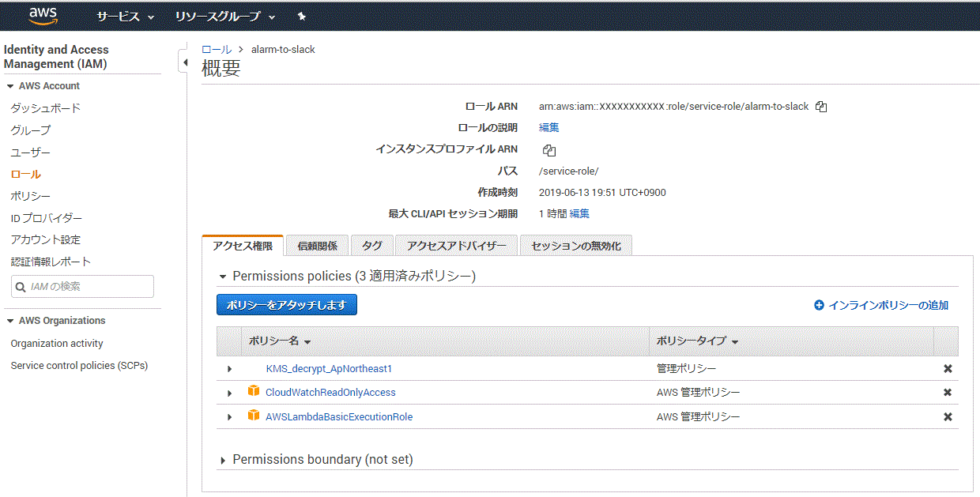
Task: Sort by ポリシー名 column header
Action: 280,341
